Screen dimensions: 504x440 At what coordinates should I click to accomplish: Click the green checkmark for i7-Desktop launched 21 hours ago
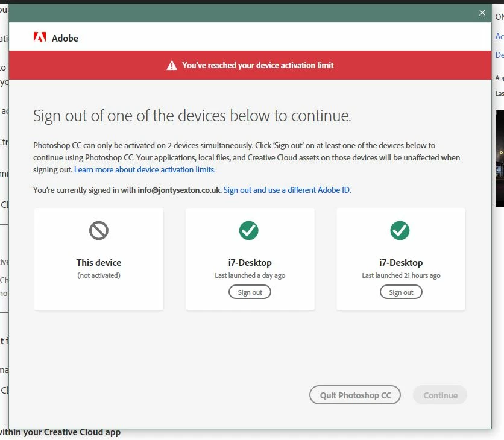[400, 230]
